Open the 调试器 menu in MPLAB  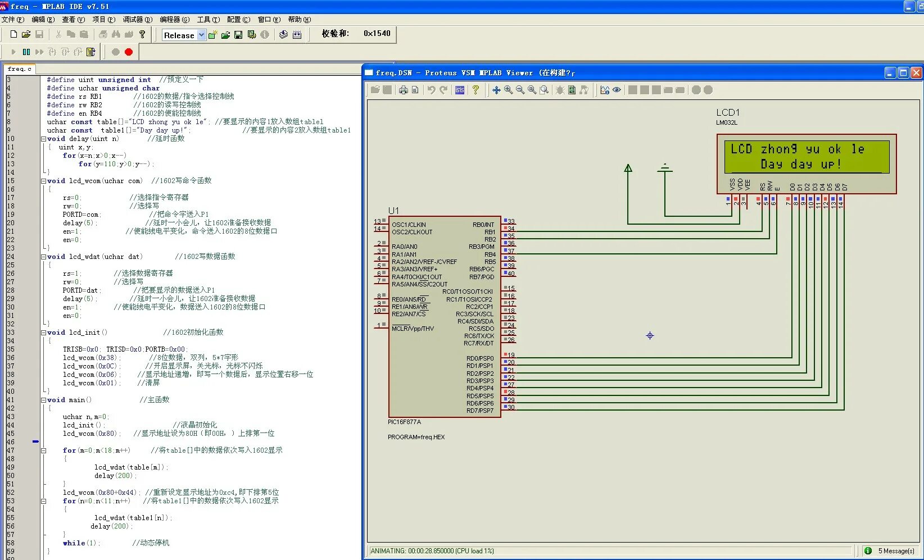click(137, 19)
